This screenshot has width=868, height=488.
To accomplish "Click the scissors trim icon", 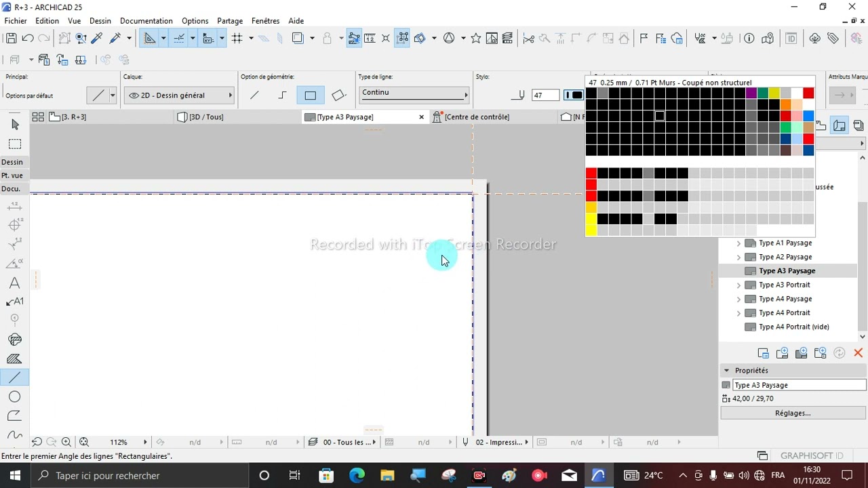I will (528, 39).
